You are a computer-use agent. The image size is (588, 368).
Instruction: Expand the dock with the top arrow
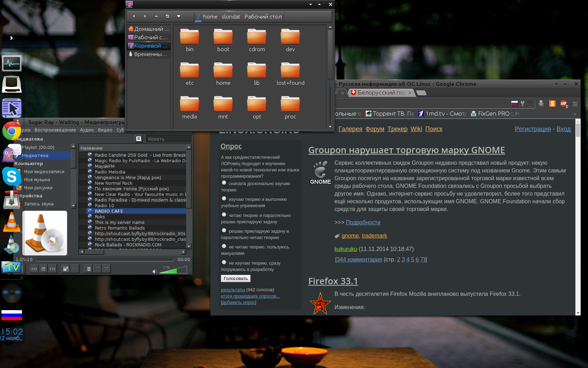tap(12, 38)
